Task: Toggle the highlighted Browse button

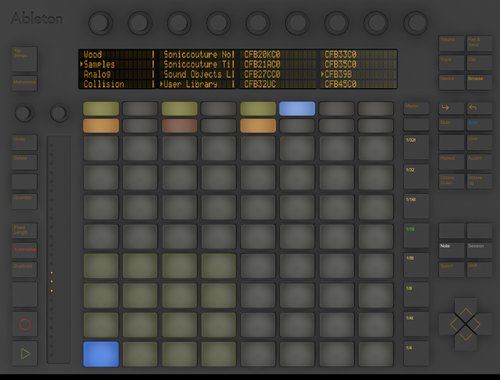Action: [479, 82]
